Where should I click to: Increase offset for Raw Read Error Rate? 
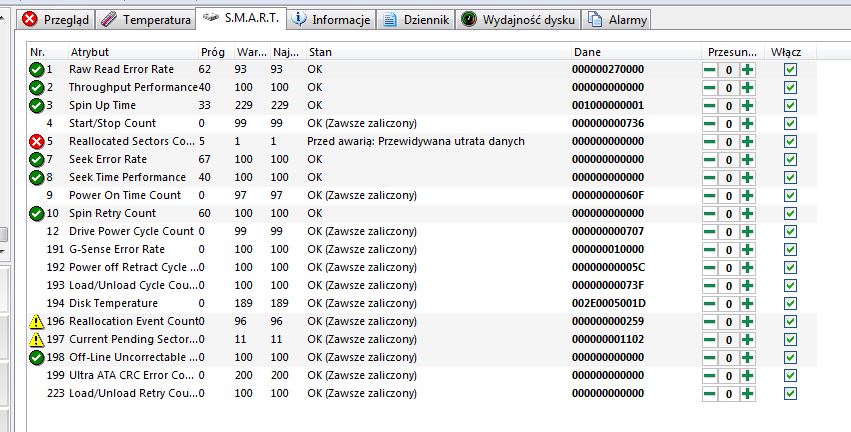click(747, 69)
